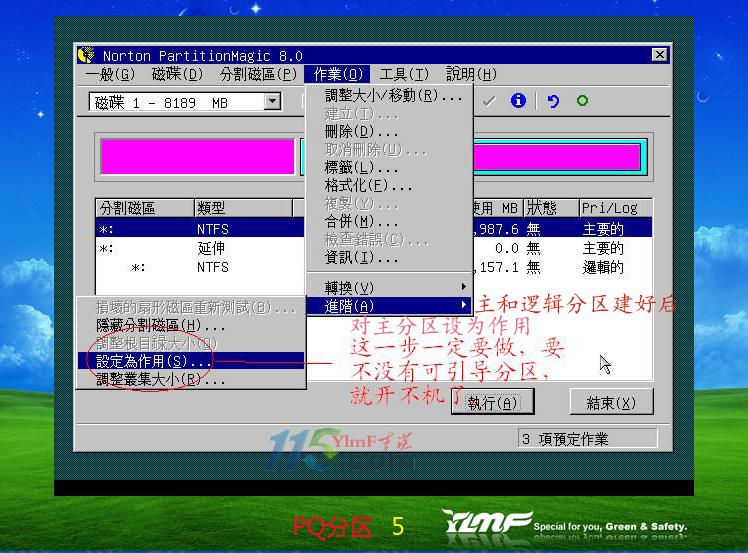Close the Norton PartitionMagic window
The height and width of the screenshot is (553, 748).
pos(659,55)
